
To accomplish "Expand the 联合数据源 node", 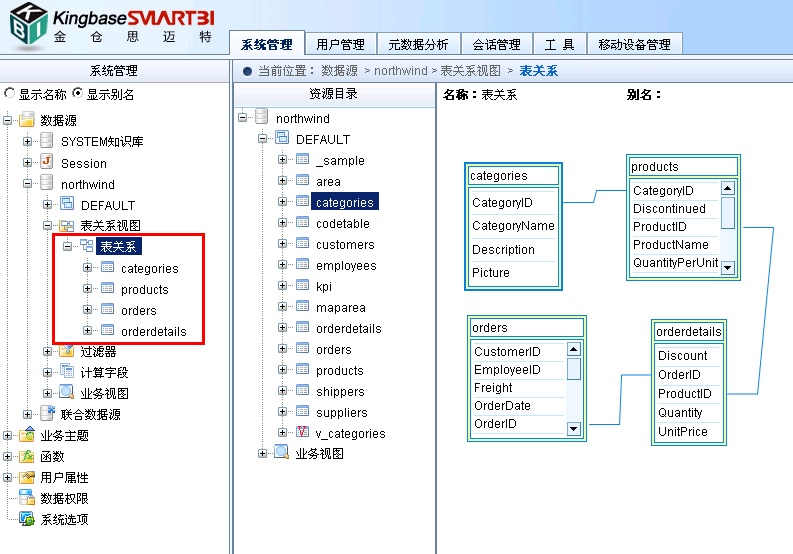I will [27, 414].
